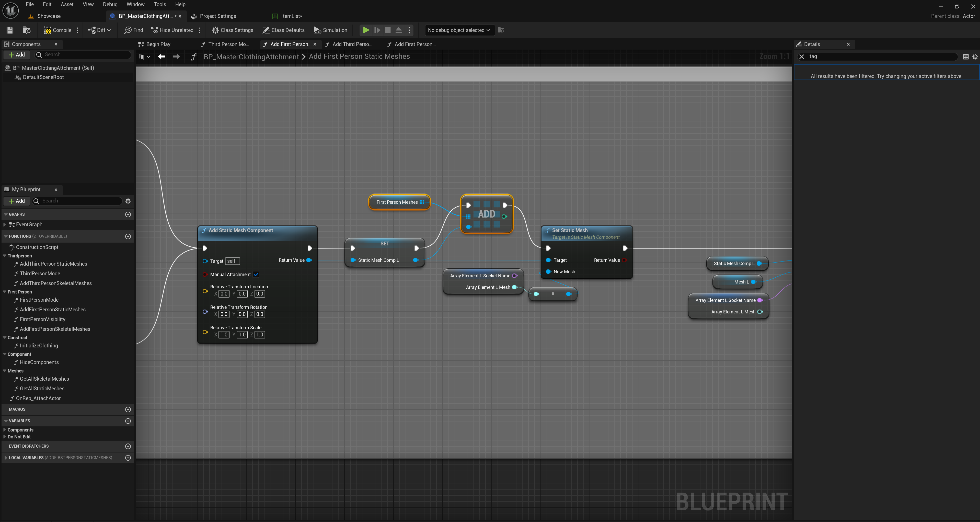Click the Save blueprint icon
Viewport: 980px width, 522px height.
pyautogui.click(x=10, y=30)
